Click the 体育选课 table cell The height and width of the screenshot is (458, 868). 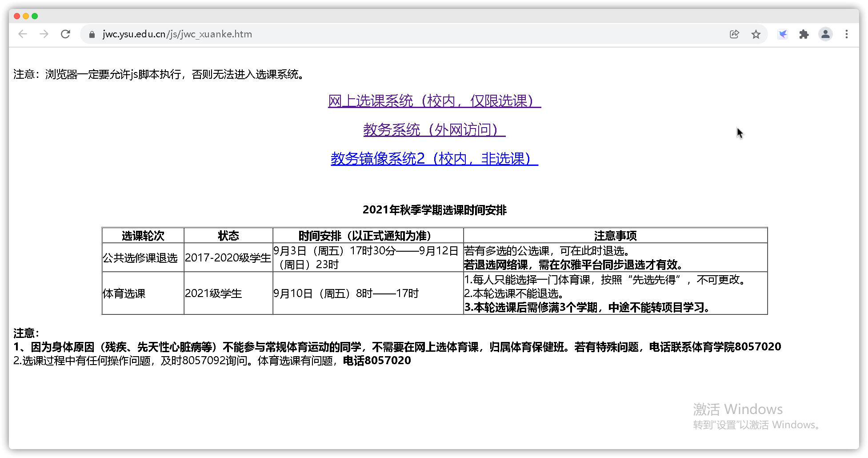[x=124, y=293]
